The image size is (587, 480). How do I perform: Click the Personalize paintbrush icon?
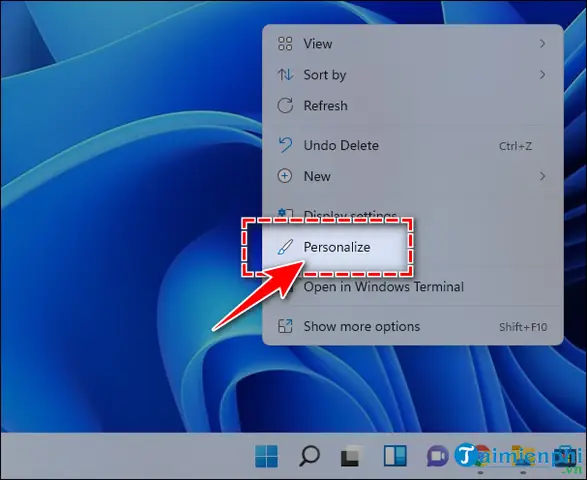pyautogui.click(x=285, y=247)
